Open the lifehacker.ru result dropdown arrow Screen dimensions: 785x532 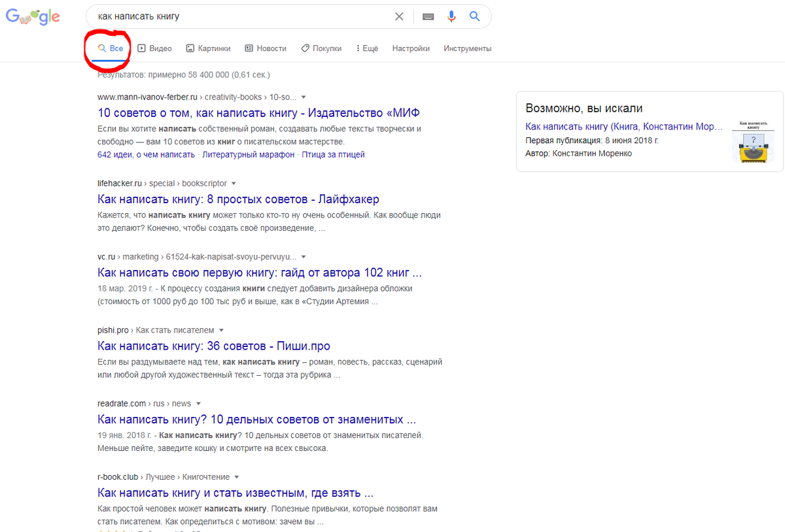point(234,184)
